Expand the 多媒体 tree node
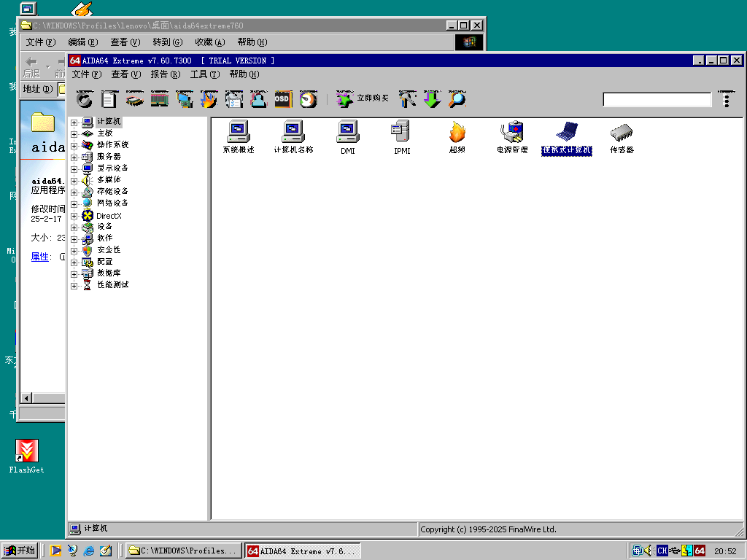This screenshot has height=560, width=747. [74, 181]
